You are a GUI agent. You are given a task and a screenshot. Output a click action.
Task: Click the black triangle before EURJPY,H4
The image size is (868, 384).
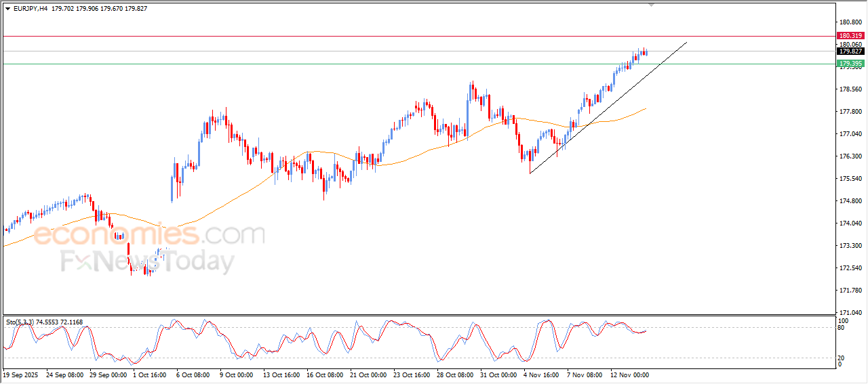pyautogui.click(x=8, y=9)
